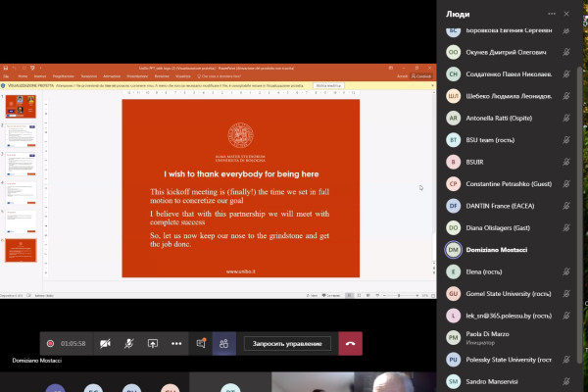Click Gomel State University avatar
The image size is (588, 392).
click(454, 293)
